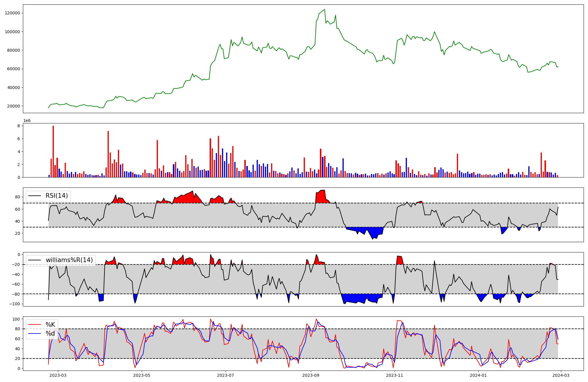Click the red %K legend line sample

34,324
